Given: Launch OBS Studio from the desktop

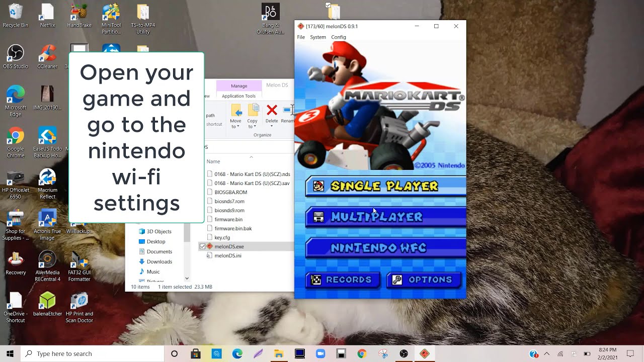Looking at the screenshot, I should click(16, 57).
